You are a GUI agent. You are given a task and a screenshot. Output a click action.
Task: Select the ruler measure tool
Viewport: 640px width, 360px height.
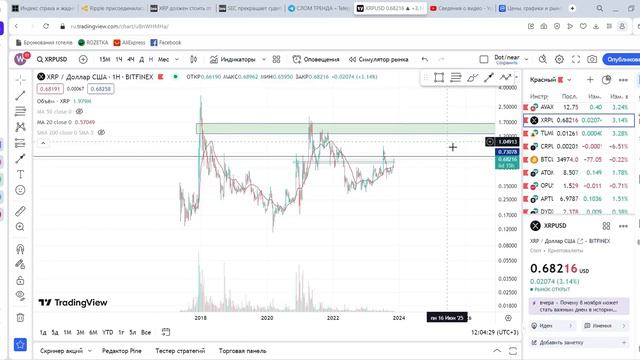tap(20, 211)
